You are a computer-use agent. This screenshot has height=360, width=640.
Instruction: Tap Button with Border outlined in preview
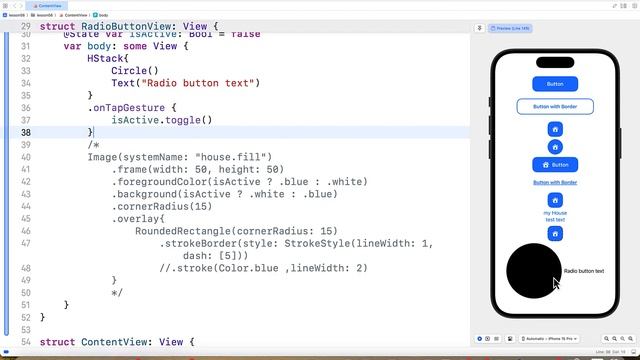pyautogui.click(x=555, y=107)
